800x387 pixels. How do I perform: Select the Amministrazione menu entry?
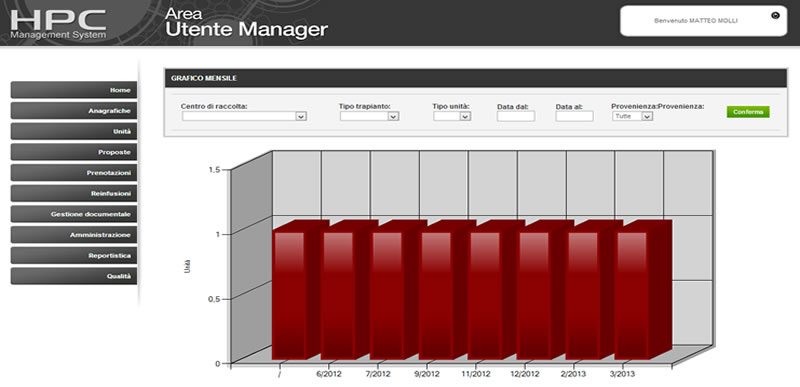click(x=74, y=235)
